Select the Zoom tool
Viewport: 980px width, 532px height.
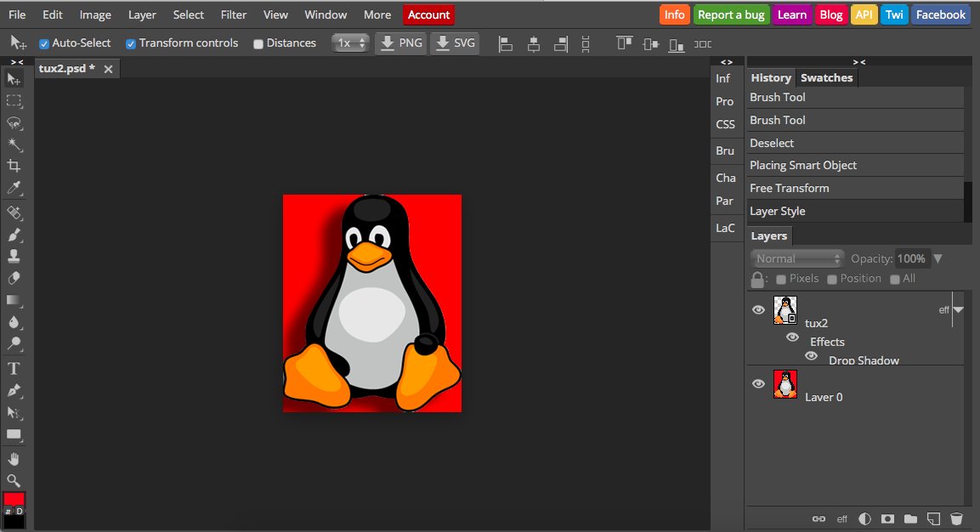(x=14, y=481)
